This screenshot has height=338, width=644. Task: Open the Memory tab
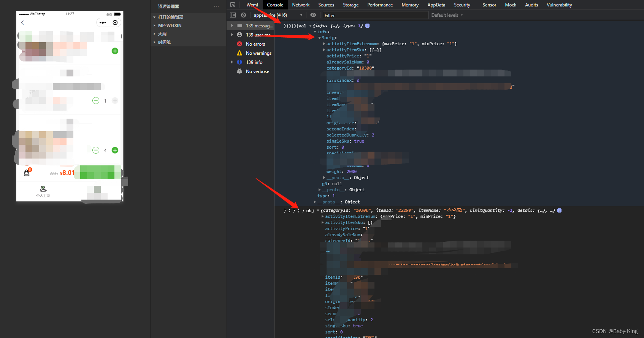(x=410, y=5)
